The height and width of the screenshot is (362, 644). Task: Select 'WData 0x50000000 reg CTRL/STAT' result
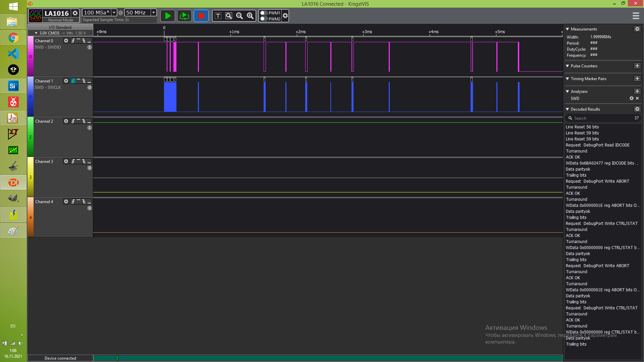pos(603,332)
